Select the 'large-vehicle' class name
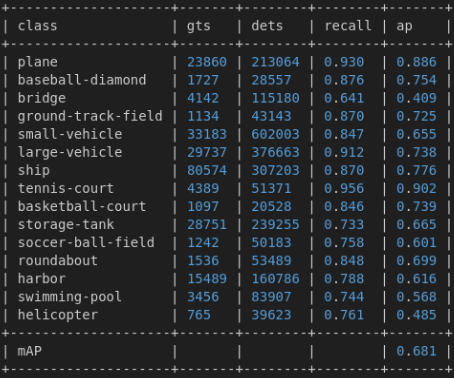454x378 pixels. coord(70,153)
